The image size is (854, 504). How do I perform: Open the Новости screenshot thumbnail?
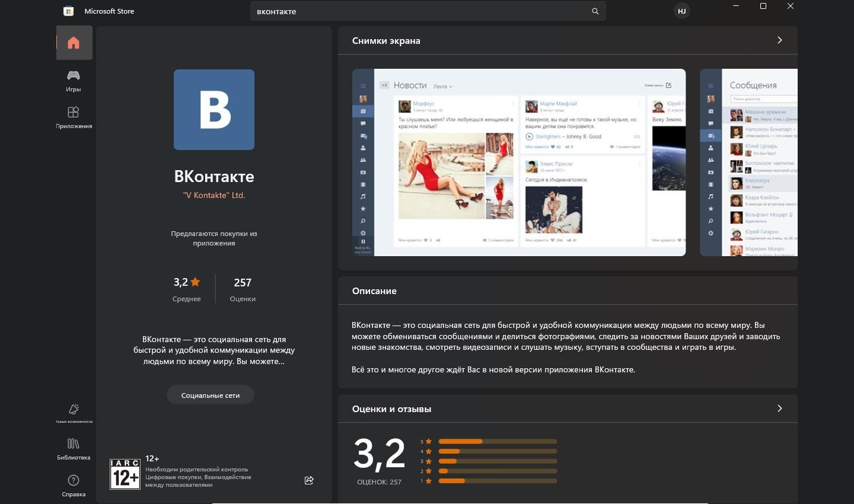point(519,162)
